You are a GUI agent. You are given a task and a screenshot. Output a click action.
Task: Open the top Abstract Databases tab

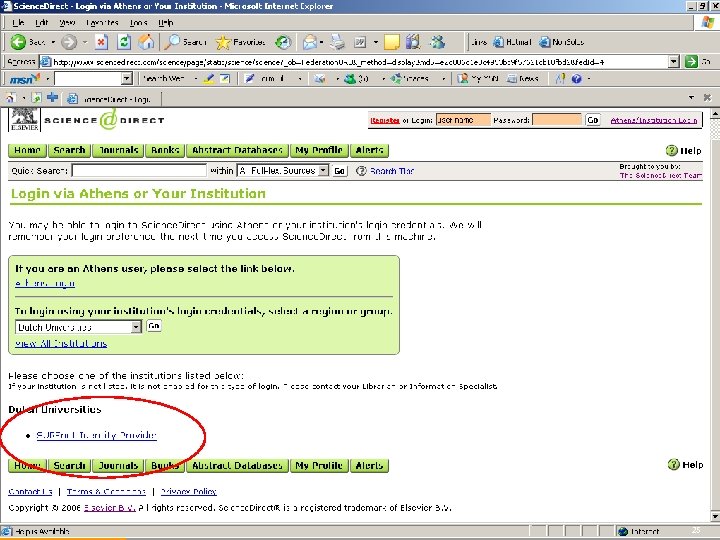click(237, 150)
